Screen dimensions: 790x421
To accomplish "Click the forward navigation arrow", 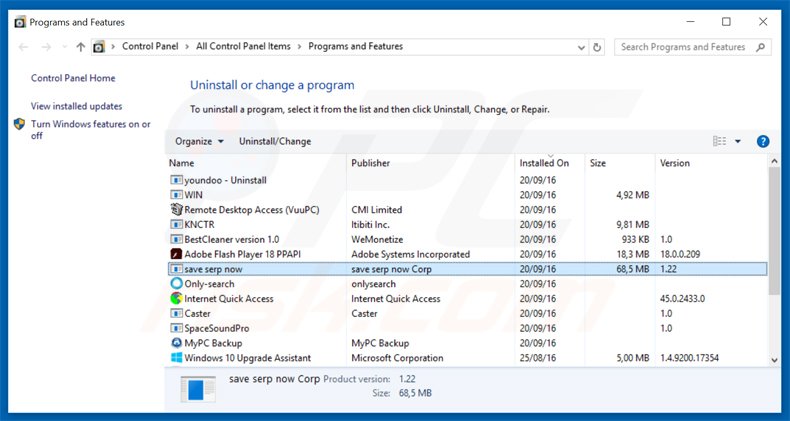I will pos(46,47).
